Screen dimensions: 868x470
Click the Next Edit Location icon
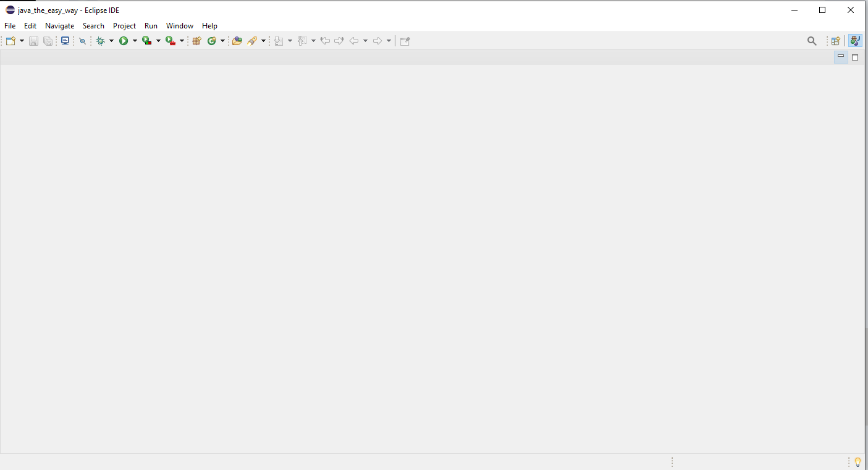(x=339, y=41)
